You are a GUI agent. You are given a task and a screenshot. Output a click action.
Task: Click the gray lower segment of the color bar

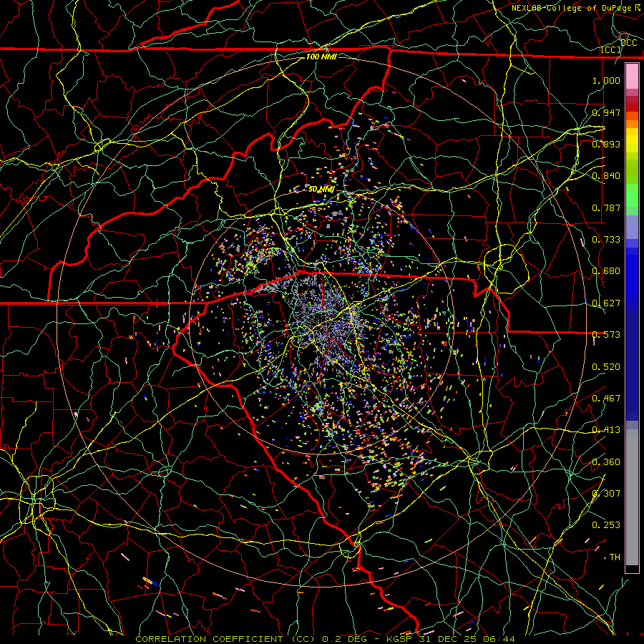tap(632, 497)
